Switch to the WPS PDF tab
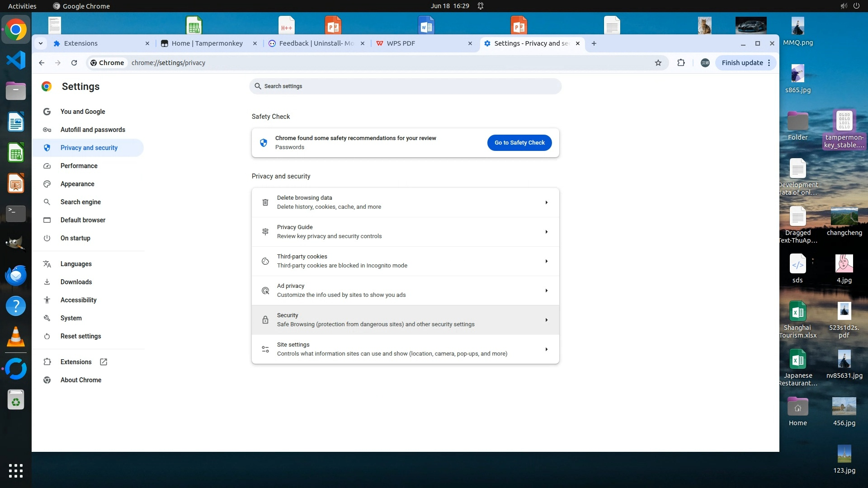Viewport: 868px width, 488px height. [x=401, y=43]
